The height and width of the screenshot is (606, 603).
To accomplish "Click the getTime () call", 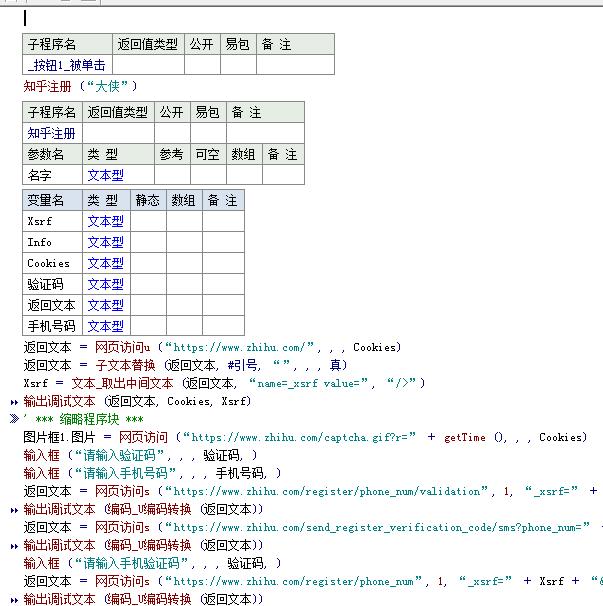I will 475,437.
